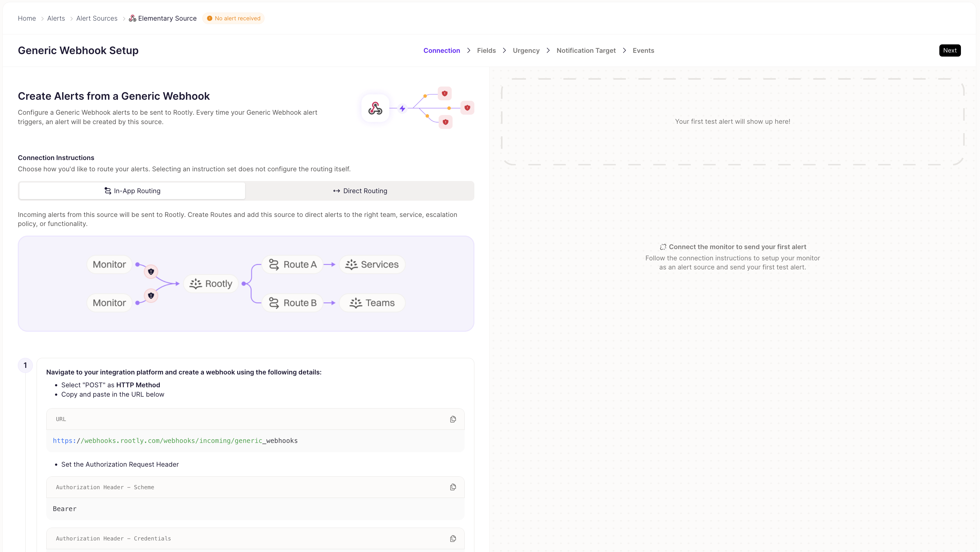Click the chevron after Urgency step
Viewport: 980px width, 552px height.
click(x=548, y=51)
